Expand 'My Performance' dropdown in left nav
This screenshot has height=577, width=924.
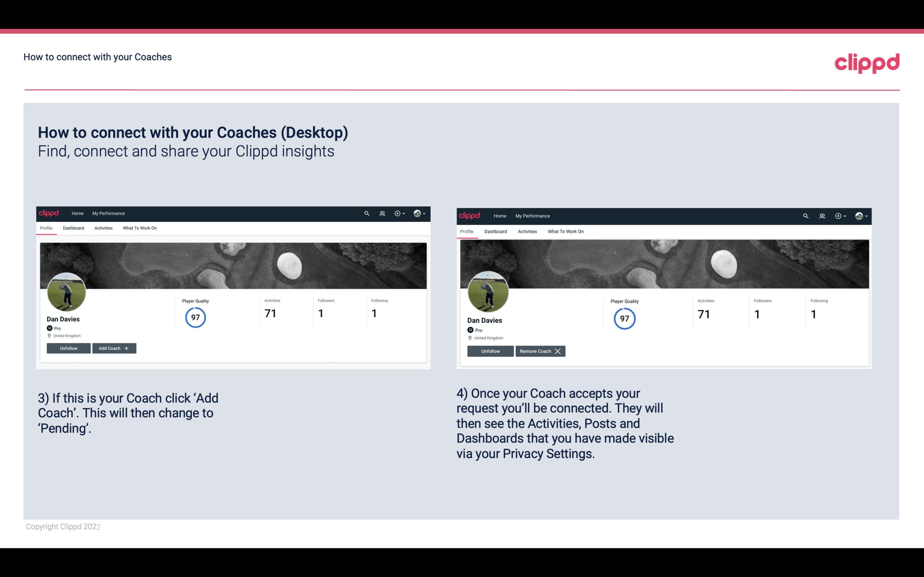point(108,213)
